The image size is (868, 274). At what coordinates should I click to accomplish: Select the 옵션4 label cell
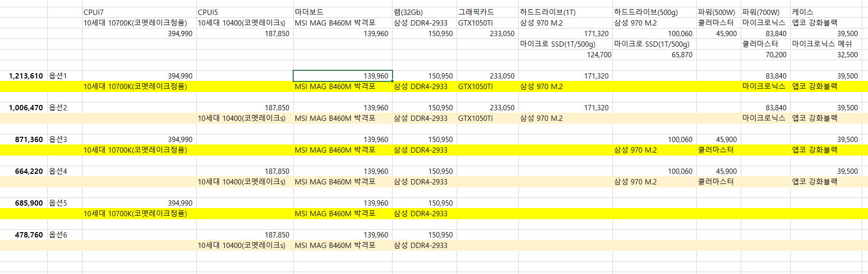65,171
